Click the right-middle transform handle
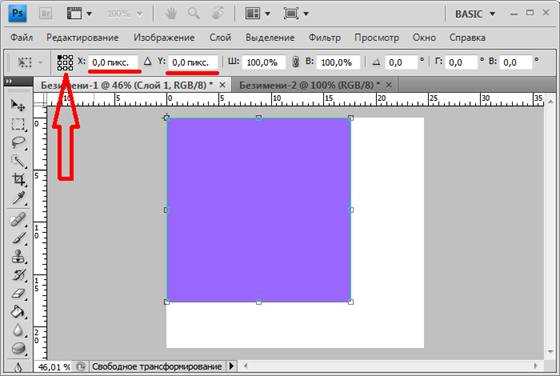Viewport: 560px width, 376px height. (351, 210)
